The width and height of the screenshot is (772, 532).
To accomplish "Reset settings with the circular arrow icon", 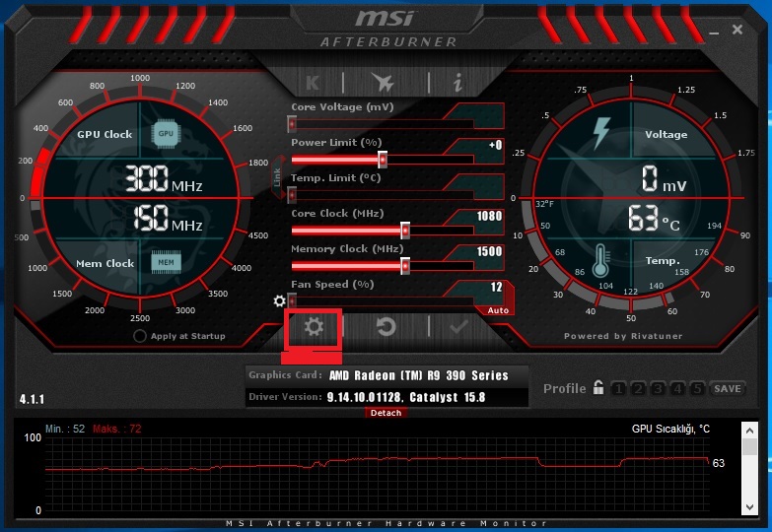I will click(386, 327).
